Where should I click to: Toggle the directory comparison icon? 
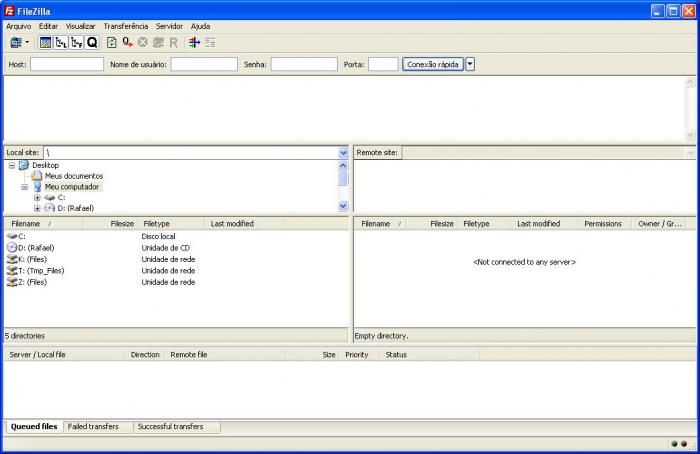(x=210, y=43)
